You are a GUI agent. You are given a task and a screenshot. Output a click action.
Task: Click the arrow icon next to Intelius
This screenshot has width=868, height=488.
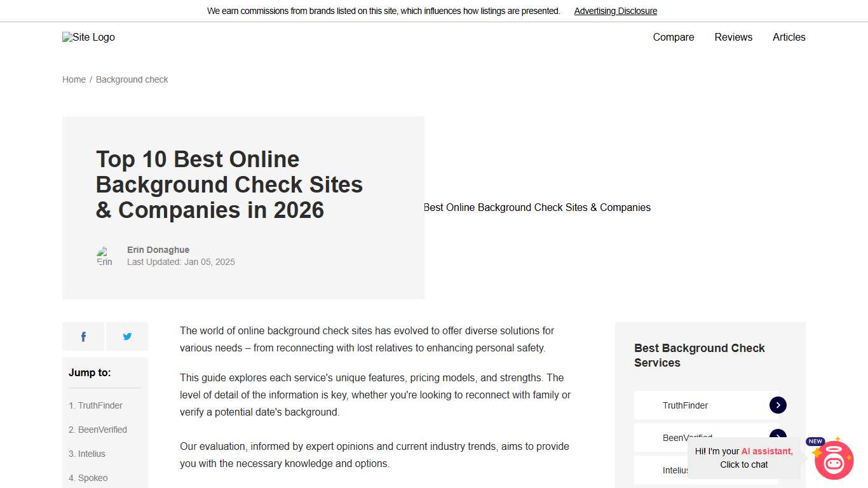[x=778, y=470]
